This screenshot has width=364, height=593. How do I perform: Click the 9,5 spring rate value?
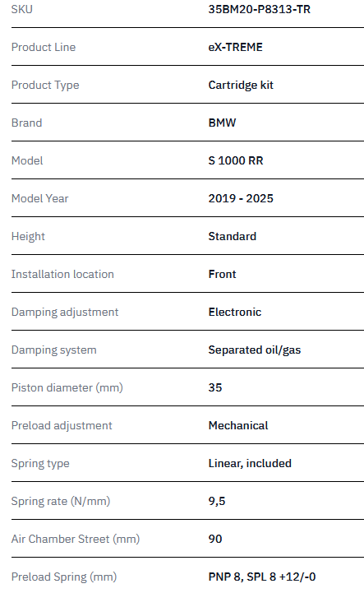tap(217, 501)
